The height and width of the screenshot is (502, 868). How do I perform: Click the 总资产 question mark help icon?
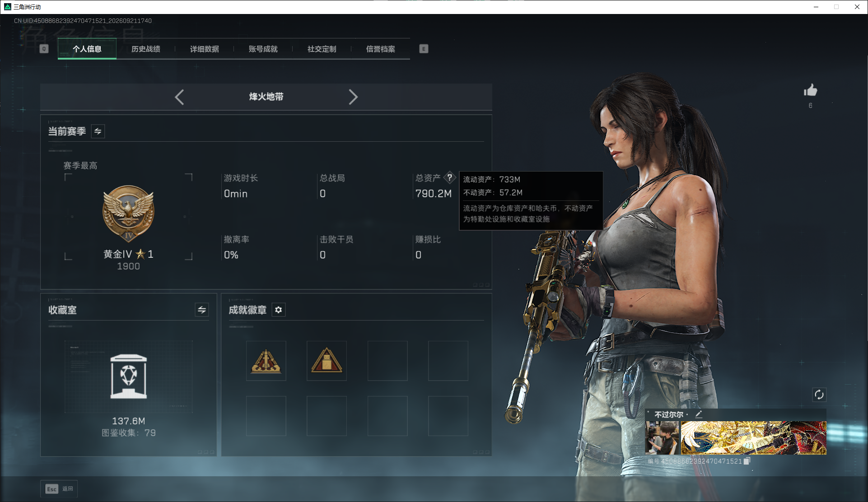click(450, 177)
